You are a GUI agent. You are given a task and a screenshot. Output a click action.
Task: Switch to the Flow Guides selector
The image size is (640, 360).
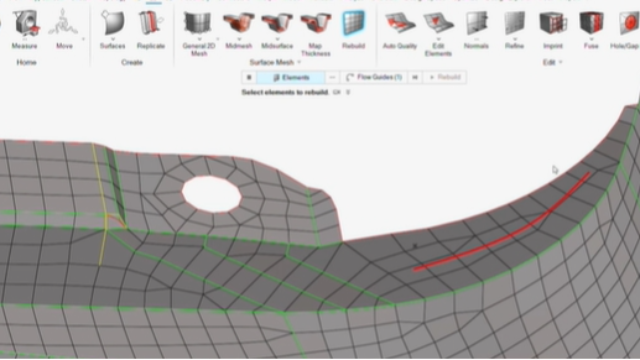point(373,77)
